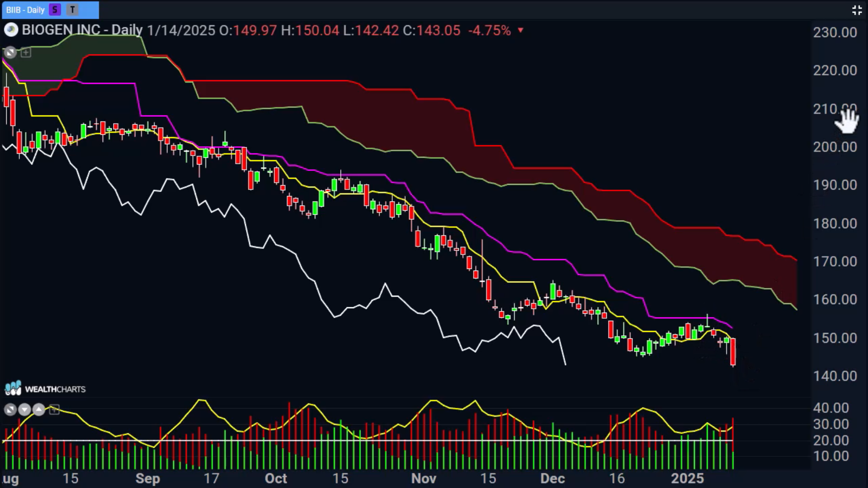Click the Biogen company logo icon
Viewport: 868px width, 488px height.
click(11, 30)
